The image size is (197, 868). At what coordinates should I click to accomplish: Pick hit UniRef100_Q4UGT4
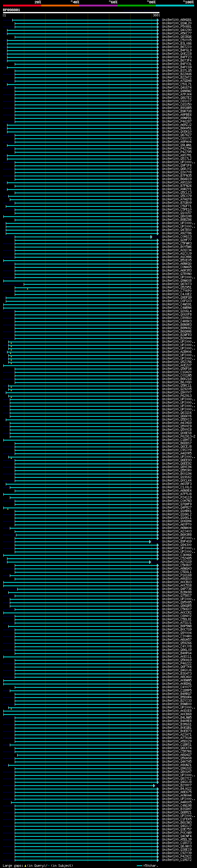(x=176, y=88)
